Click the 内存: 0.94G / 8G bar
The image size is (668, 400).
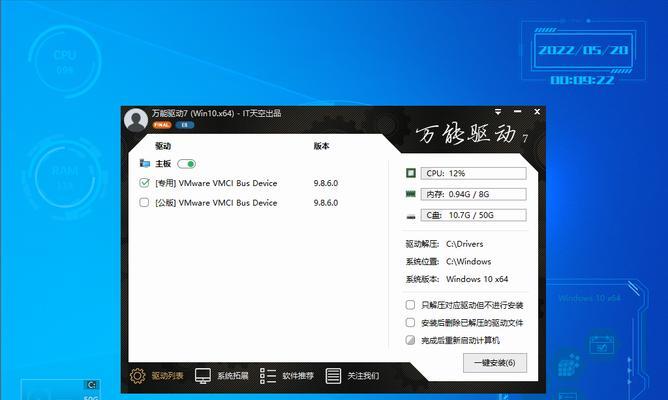click(473, 194)
